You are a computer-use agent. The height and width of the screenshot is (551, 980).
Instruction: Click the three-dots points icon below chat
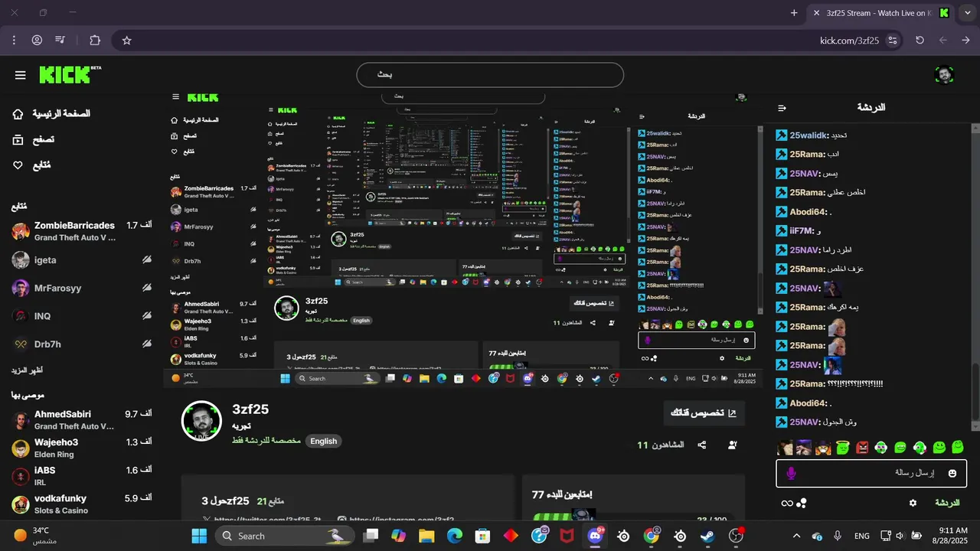802,503
